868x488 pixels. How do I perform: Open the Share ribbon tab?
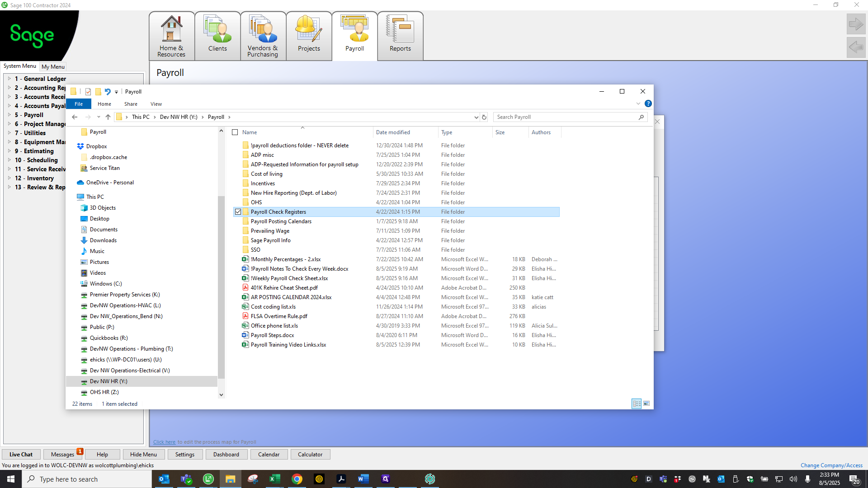pyautogui.click(x=131, y=104)
